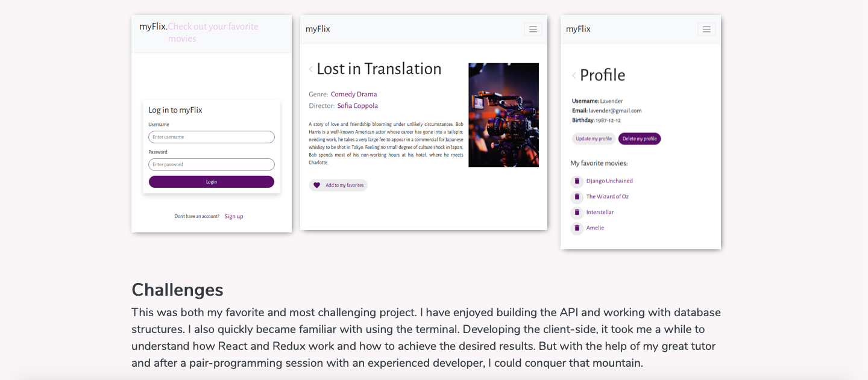Click the hamburger menu in Lost in Translation screenshot
The image size is (868, 380).
click(533, 29)
